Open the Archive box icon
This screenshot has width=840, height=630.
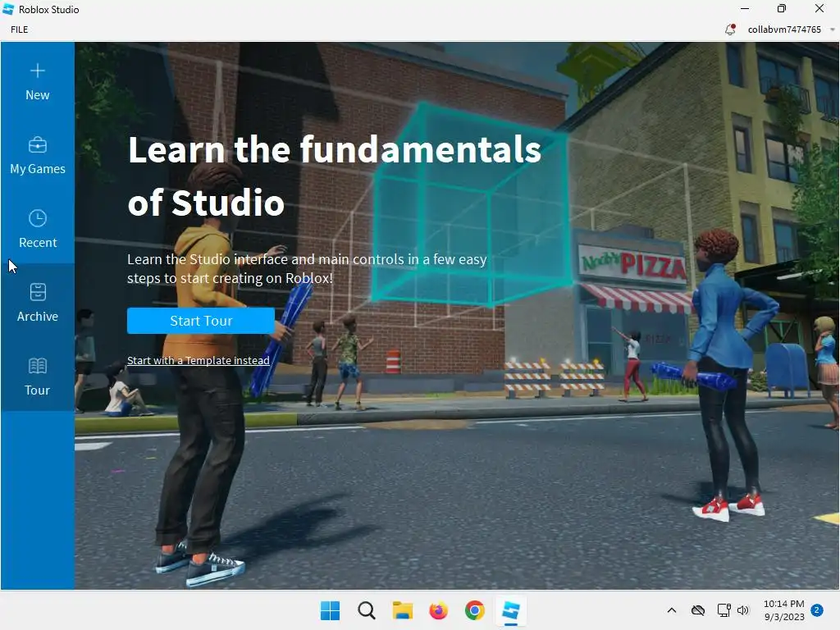pyautogui.click(x=38, y=292)
